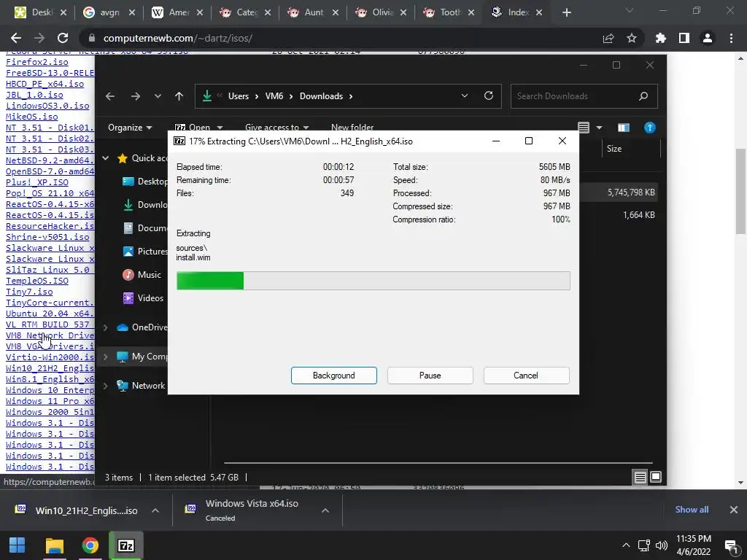Open Give access to menu
The height and width of the screenshot is (560, 747).
click(x=276, y=127)
